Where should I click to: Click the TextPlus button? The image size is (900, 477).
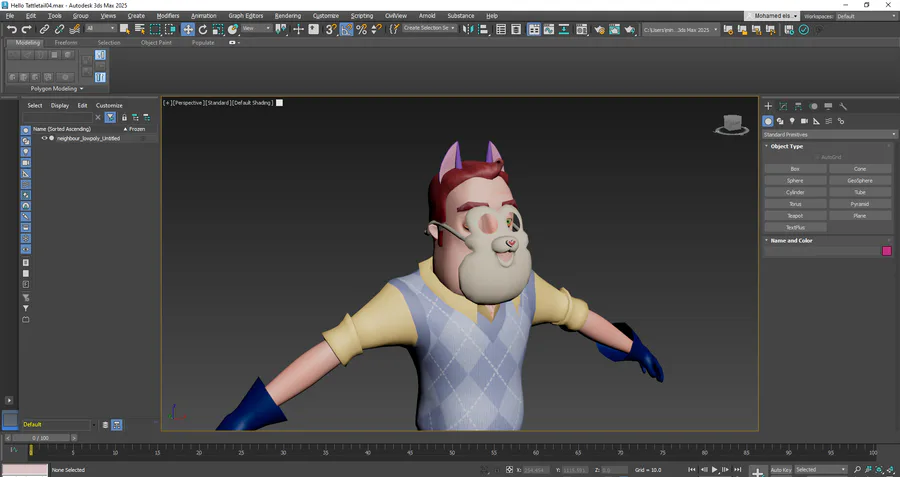[795, 227]
